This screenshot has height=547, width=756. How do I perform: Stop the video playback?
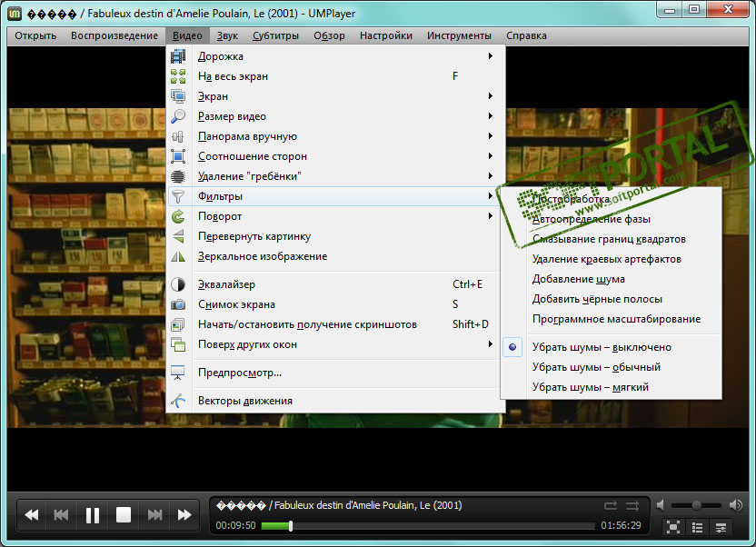[124, 515]
